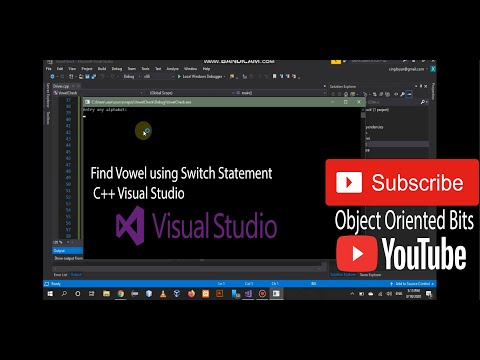Viewport: 480px width, 360px height.
Task: Open the Analyze menu
Action: [x=172, y=69]
